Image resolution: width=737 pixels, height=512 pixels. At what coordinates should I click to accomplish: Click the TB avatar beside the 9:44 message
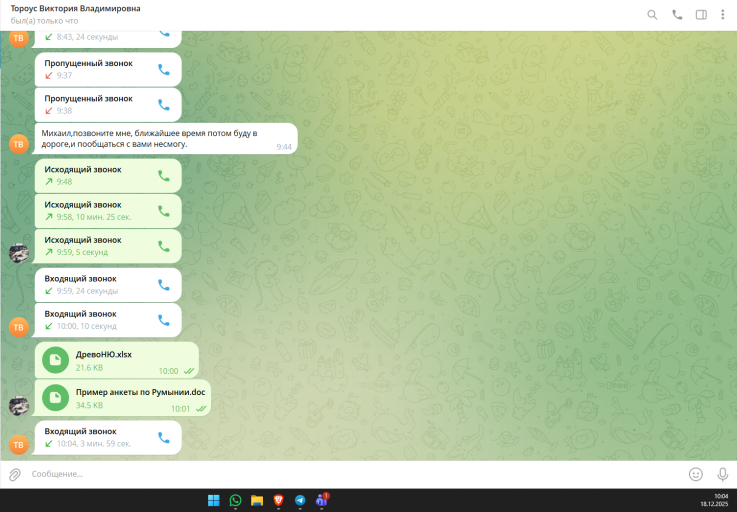coord(19,144)
